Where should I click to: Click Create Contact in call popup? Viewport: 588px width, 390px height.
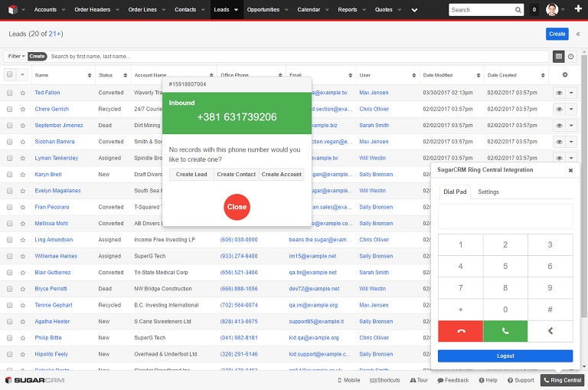pyautogui.click(x=237, y=175)
